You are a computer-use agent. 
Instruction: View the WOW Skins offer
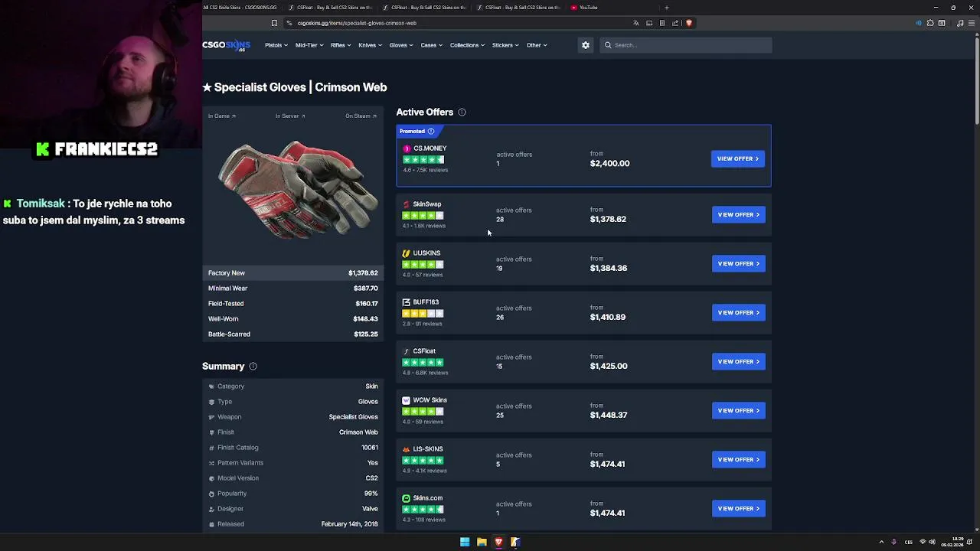(738, 411)
